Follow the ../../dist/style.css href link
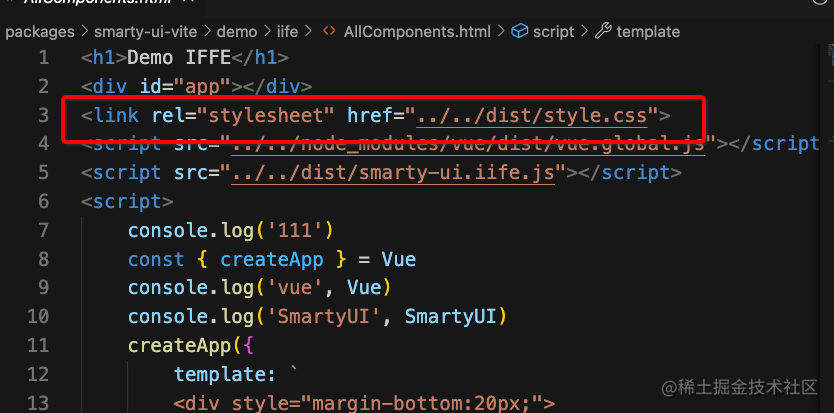This screenshot has height=413, width=834. click(531, 115)
